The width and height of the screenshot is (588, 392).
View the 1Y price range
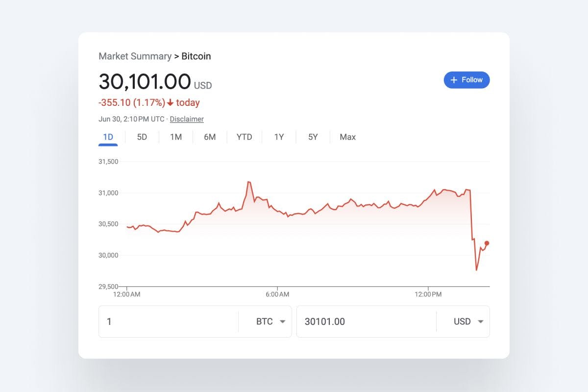click(x=279, y=137)
